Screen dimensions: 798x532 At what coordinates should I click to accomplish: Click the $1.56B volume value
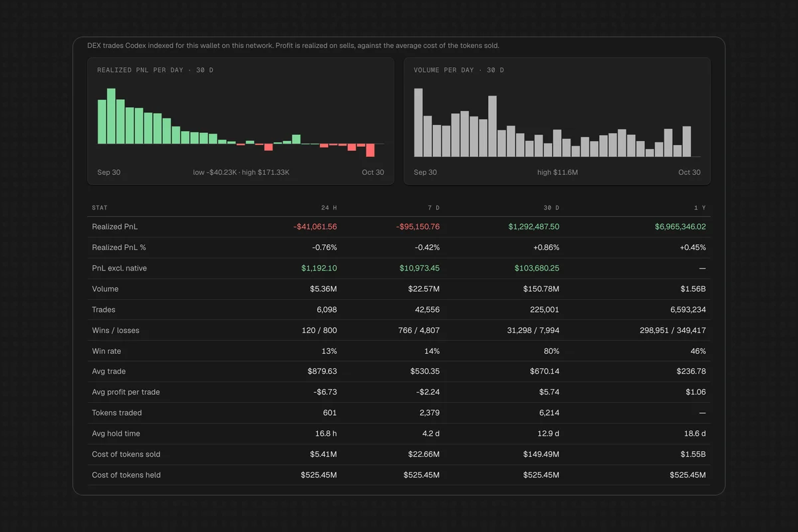(x=692, y=289)
